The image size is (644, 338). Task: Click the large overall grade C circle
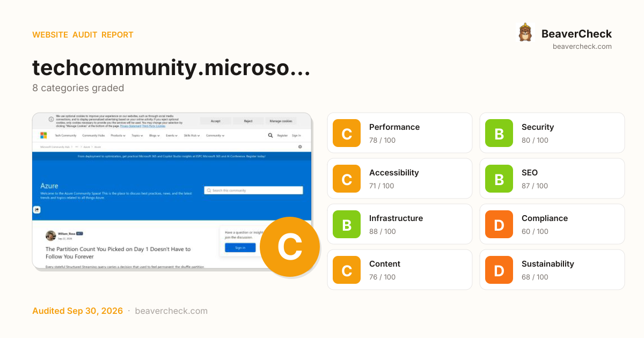point(290,247)
